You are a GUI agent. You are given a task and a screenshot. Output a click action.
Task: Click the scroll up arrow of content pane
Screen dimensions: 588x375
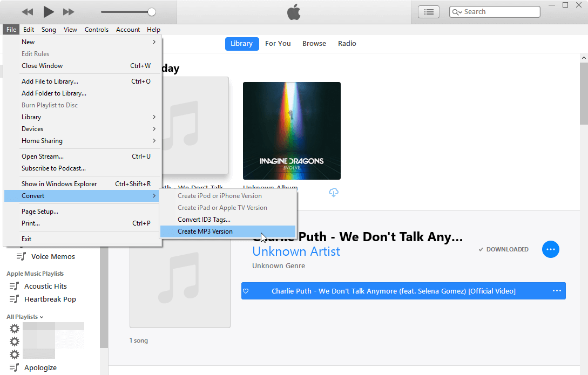(584, 58)
